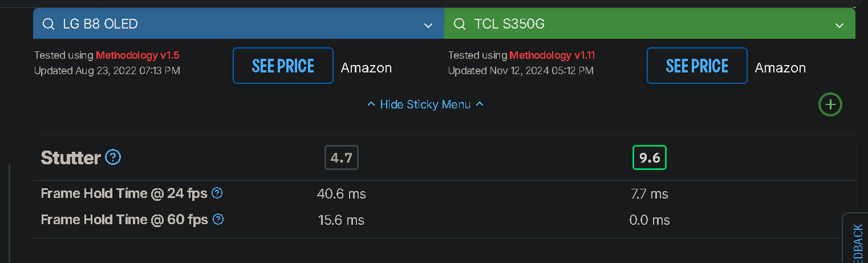Open the Methodology v1.11 link

(x=552, y=55)
